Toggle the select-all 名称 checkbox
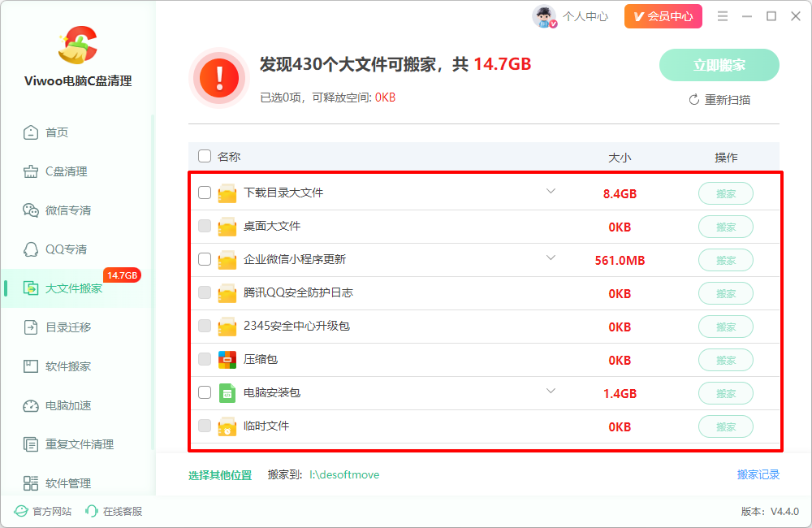 click(205, 156)
